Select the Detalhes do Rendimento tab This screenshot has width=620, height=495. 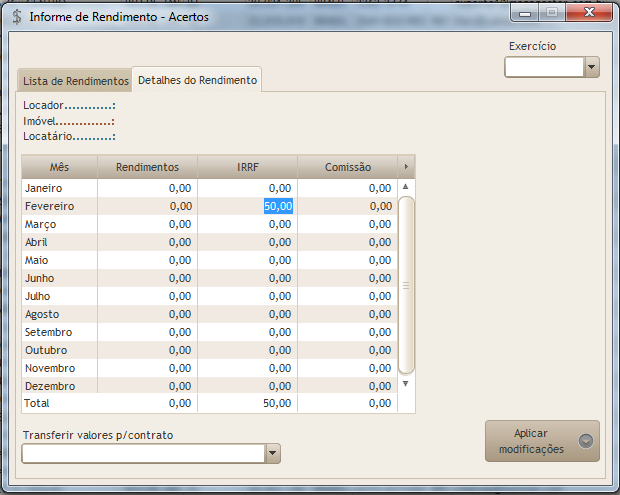tap(197, 79)
